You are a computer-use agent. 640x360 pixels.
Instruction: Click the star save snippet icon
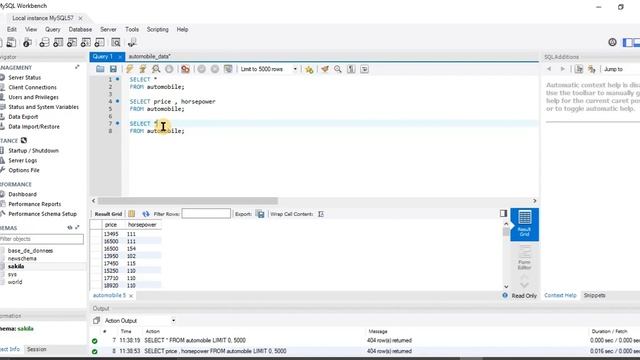[x=309, y=69]
